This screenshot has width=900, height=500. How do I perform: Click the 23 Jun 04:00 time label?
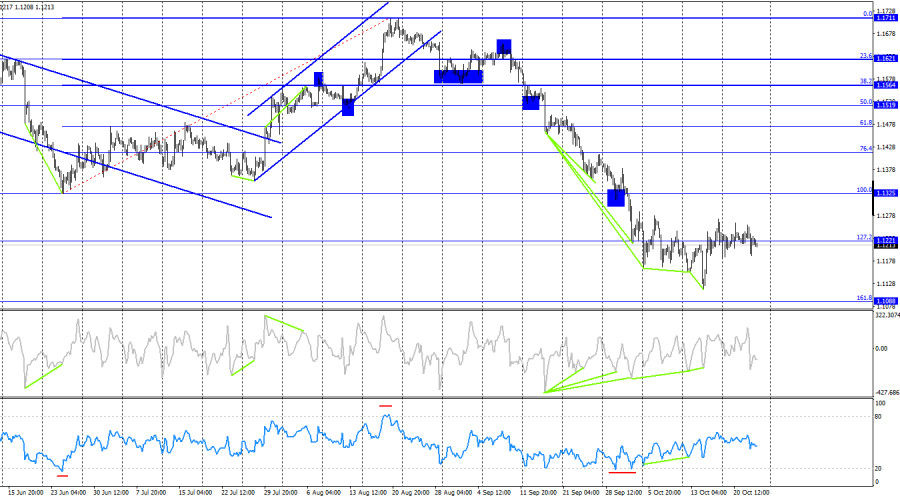click(x=68, y=493)
